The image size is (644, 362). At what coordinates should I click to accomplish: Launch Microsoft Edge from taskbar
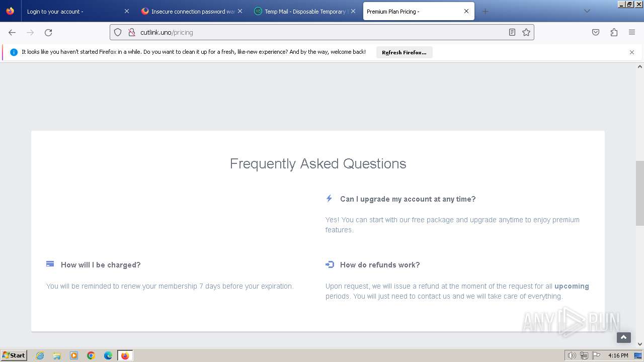tap(108, 355)
